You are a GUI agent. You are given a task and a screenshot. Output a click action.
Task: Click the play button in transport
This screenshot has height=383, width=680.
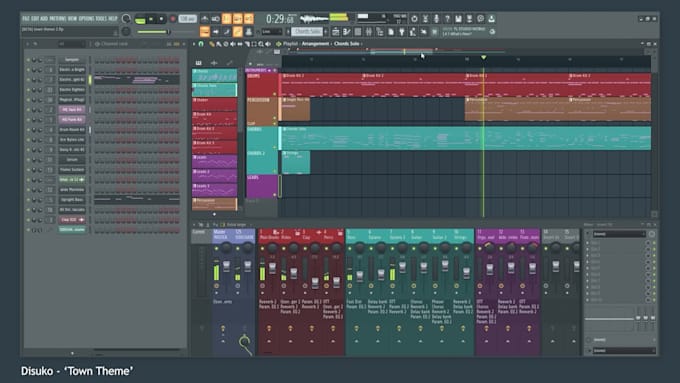[151, 19]
